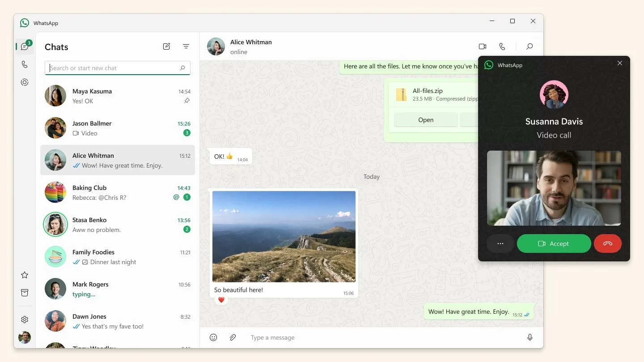Open the Calls tab in sidebar
This screenshot has height=362, width=644.
(25, 64)
